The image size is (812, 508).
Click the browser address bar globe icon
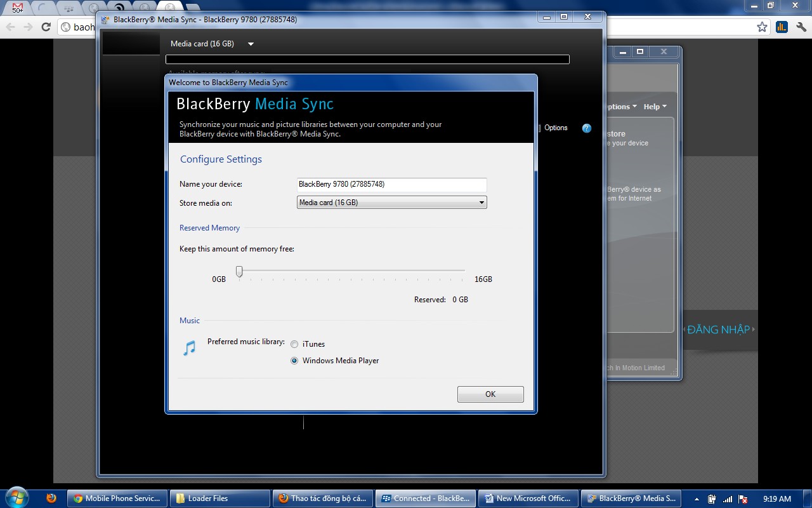tap(65, 27)
